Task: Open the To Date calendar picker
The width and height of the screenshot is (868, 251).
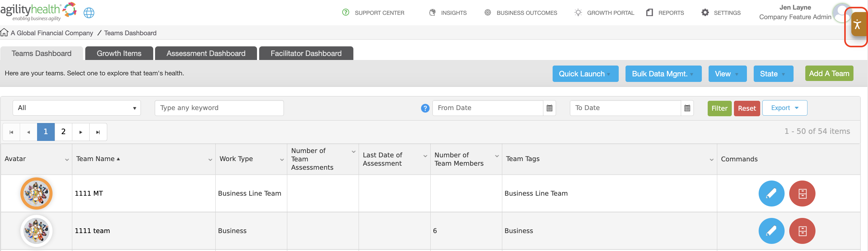Action: [x=687, y=108]
